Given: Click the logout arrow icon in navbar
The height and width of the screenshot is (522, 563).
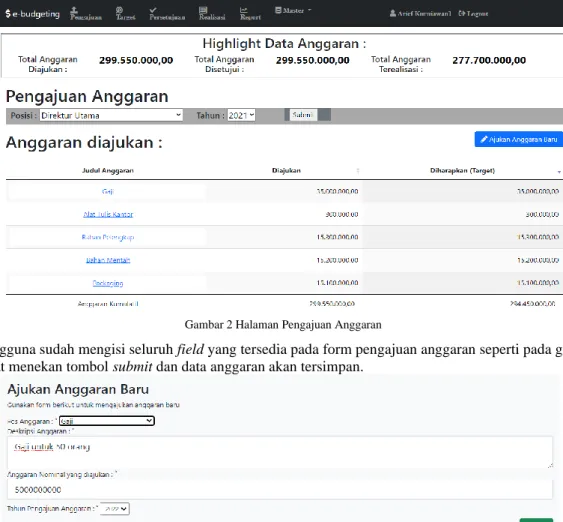Looking at the screenshot, I should click(462, 13).
